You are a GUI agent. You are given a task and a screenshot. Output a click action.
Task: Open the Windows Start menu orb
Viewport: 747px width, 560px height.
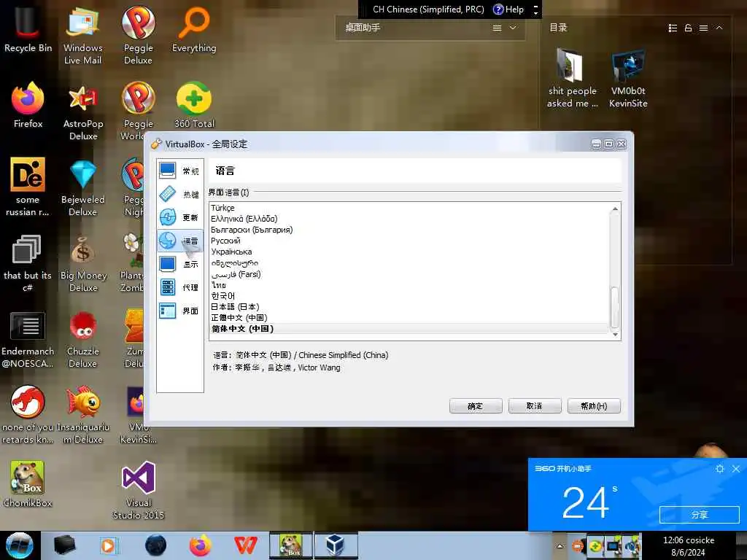pos(20,545)
